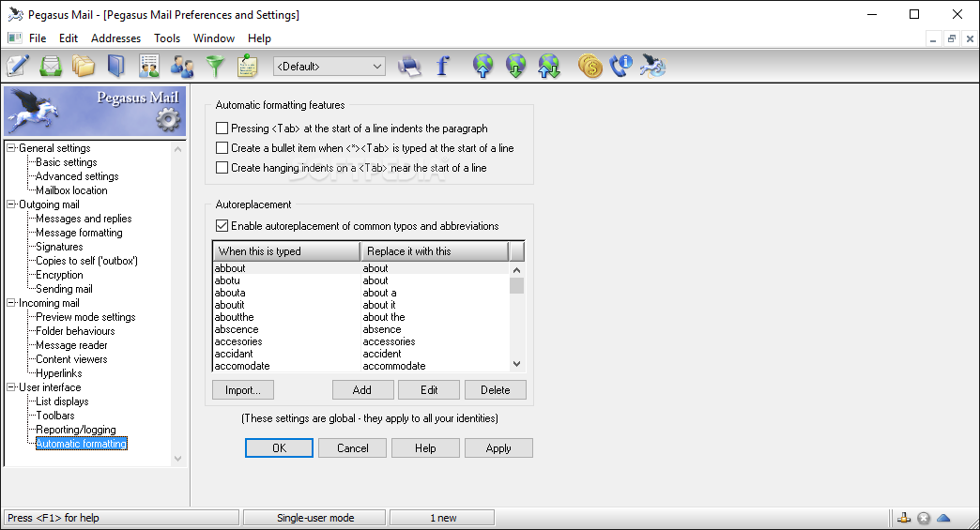This screenshot has height=530, width=980.
Task: Open the Addresses menu
Action: tap(115, 38)
